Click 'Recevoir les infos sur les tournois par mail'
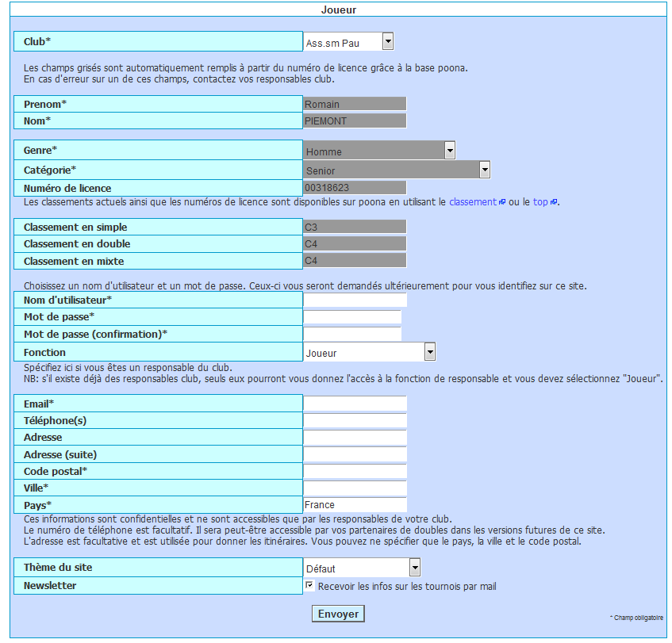The height and width of the screenshot is (643, 672). point(407,586)
